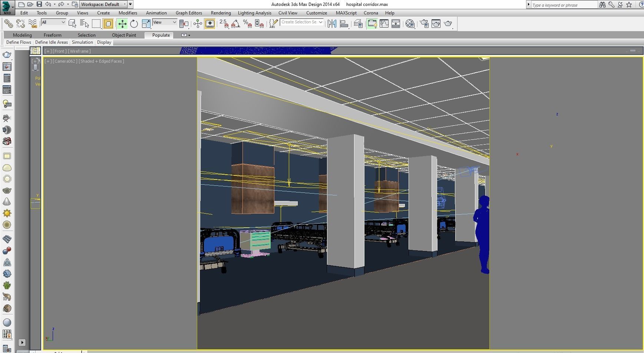Open the View reference coordinate dropdown
The width and height of the screenshot is (644, 353).
click(x=165, y=22)
